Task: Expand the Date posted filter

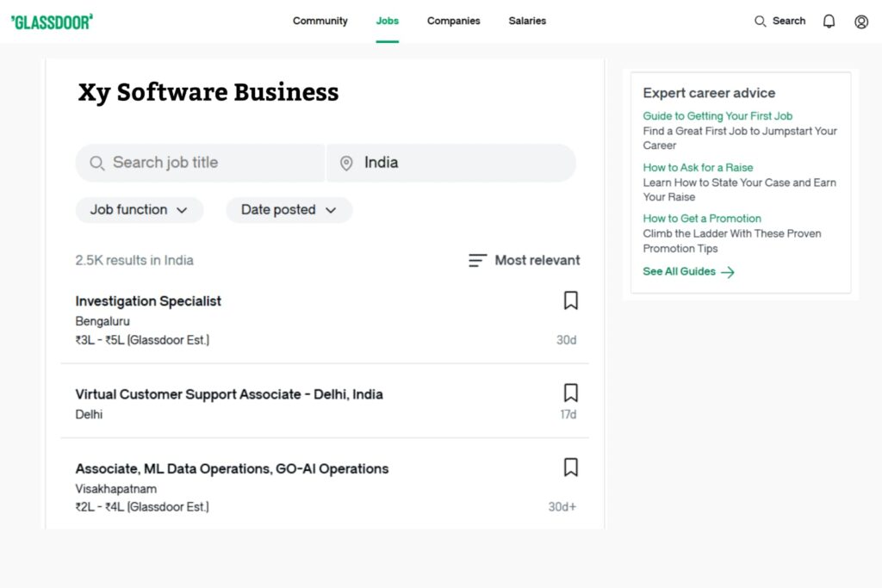Action: [289, 210]
